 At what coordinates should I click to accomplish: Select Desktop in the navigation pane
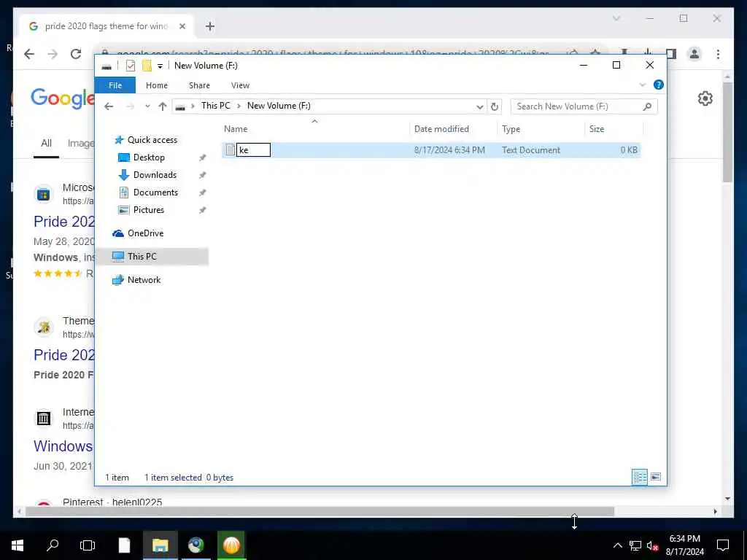(149, 157)
